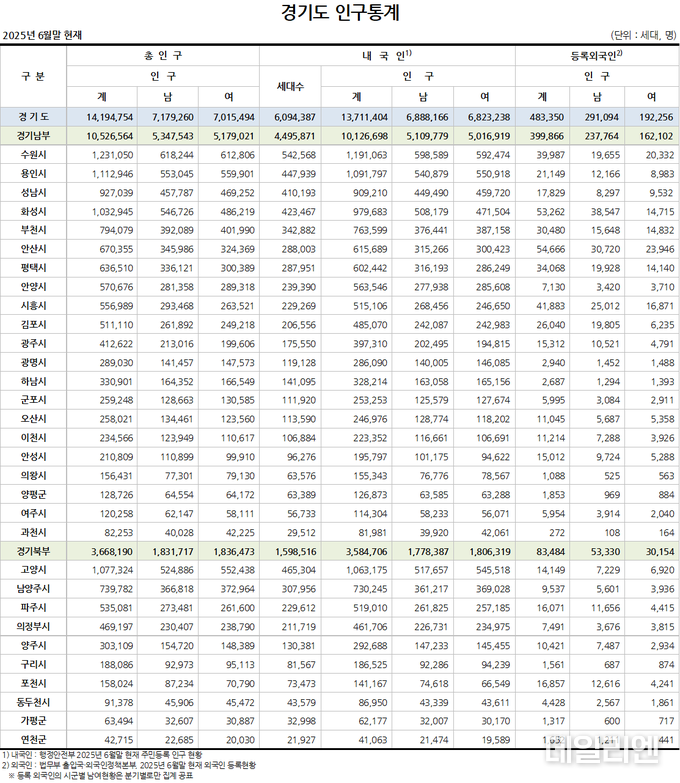Image resolution: width=680 pixels, height=783 pixels.
Task: Click the 이천시 row label
Action: (x=33, y=437)
